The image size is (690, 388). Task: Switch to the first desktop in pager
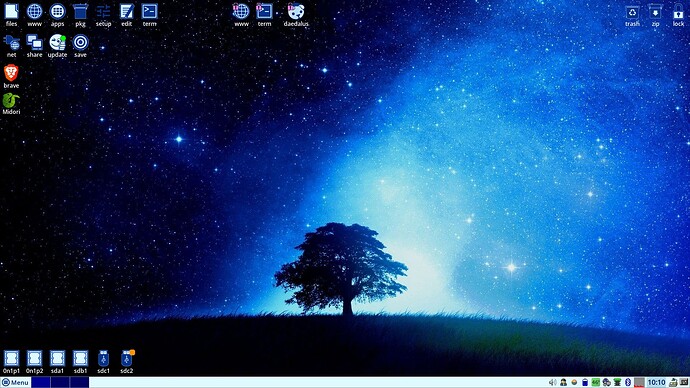[40, 382]
